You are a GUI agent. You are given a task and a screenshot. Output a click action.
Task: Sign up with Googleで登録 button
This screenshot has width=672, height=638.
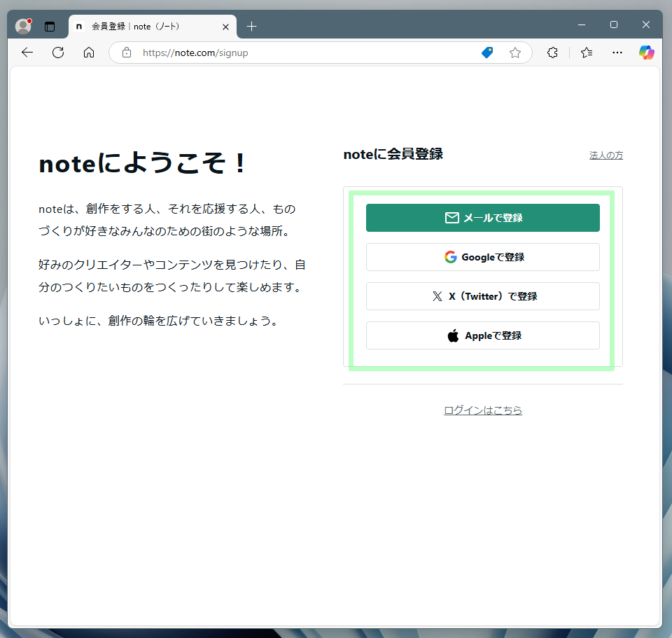coord(482,257)
